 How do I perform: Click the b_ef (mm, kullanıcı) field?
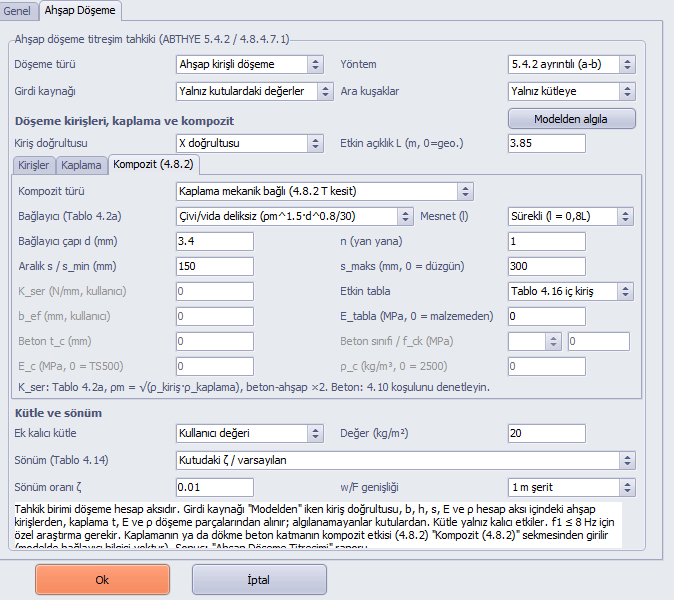point(214,316)
